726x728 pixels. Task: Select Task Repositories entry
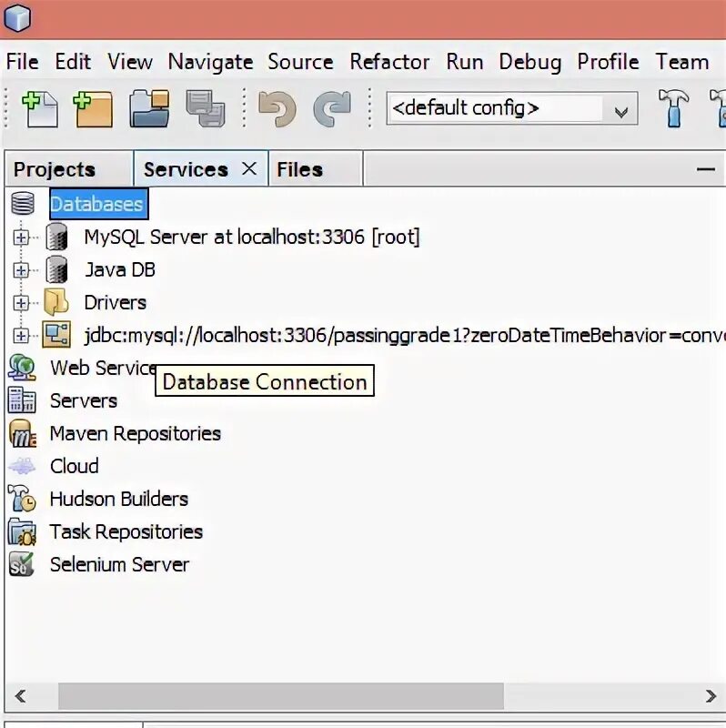pyautogui.click(x=126, y=532)
